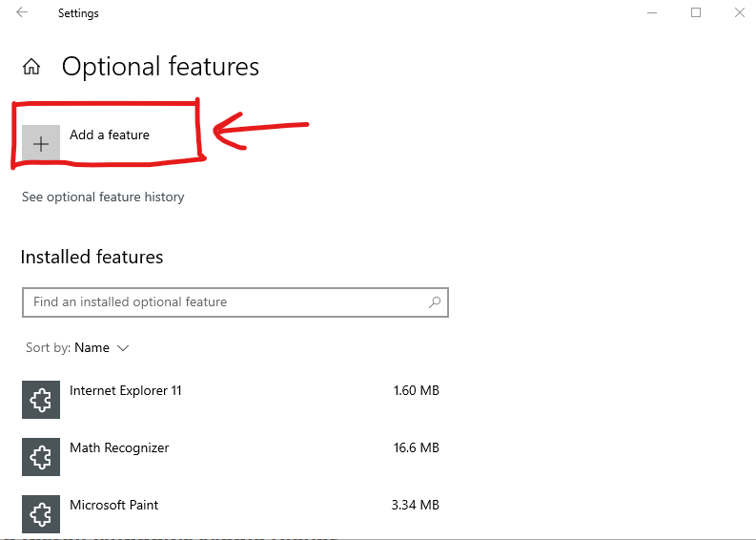Click the Add a feature label
756x540 pixels.
pos(110,135)
